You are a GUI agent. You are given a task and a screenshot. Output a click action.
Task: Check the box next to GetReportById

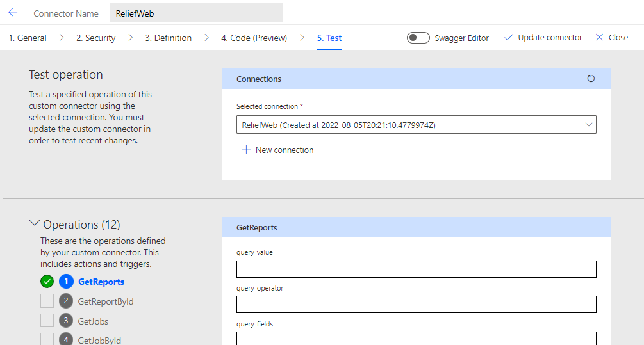point(47,301)
